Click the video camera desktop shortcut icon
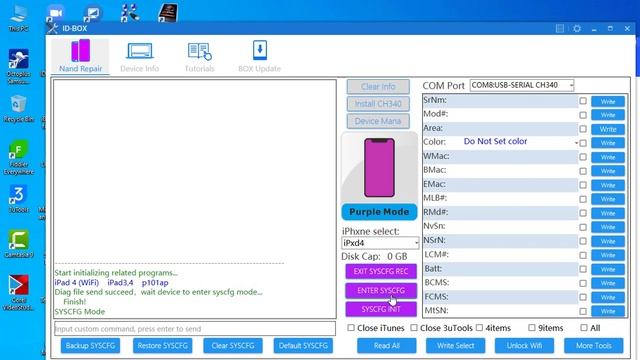 [x=55, y=13]
